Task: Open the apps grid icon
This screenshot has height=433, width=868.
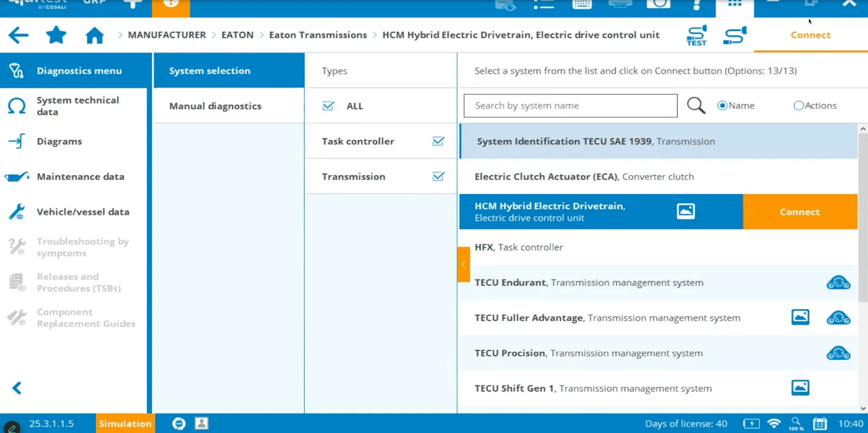Action: 735,4
